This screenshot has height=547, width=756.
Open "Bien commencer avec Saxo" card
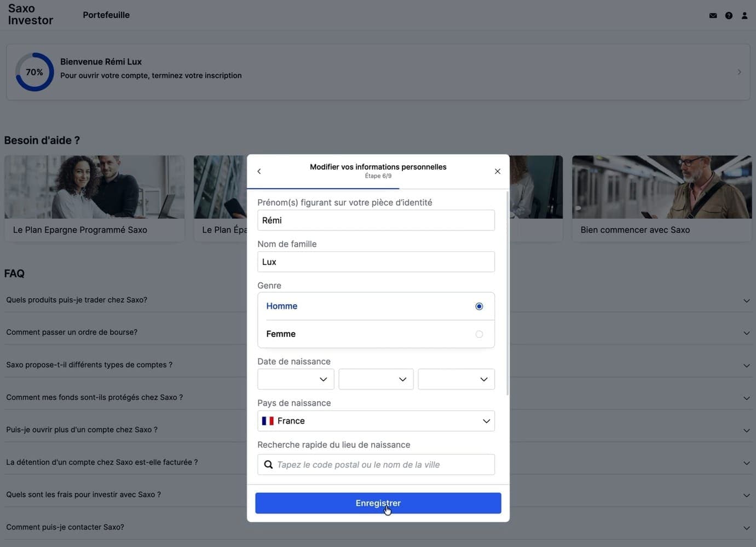pyautogui.click(x=662, y=199)
